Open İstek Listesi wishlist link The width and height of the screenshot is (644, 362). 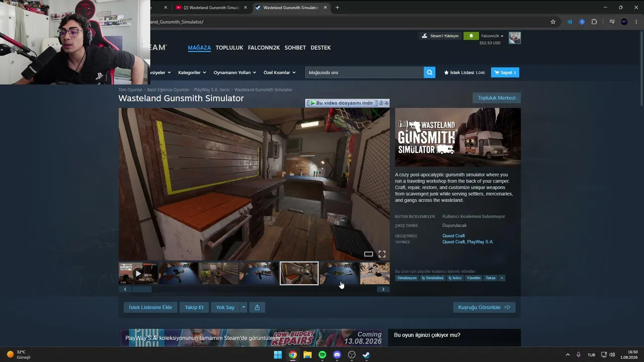464,72
